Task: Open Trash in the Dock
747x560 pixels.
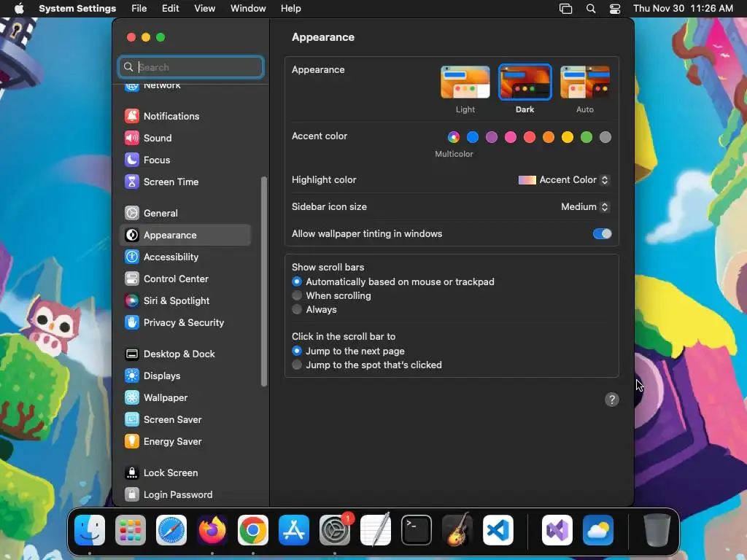Action: pyautogui.click(x=657, y=530)
